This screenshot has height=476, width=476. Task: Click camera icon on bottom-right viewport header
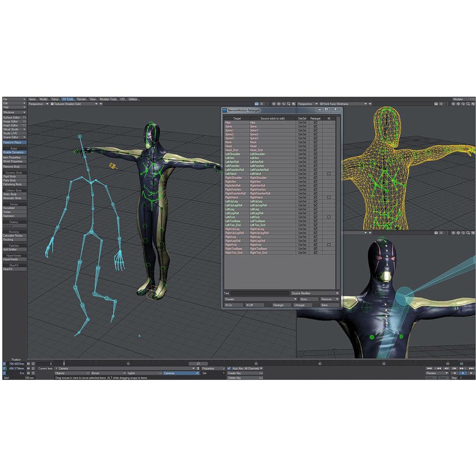(x=436, y=232)
